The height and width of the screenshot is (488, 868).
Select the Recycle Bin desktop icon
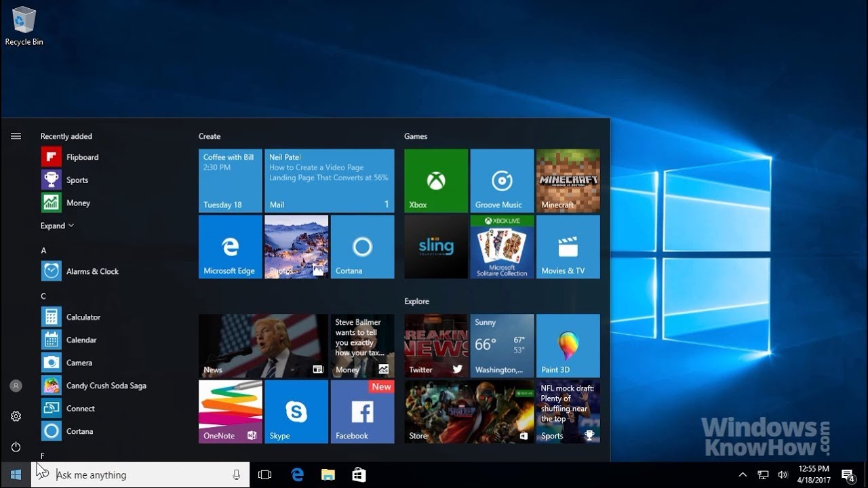tap(24, 26)
